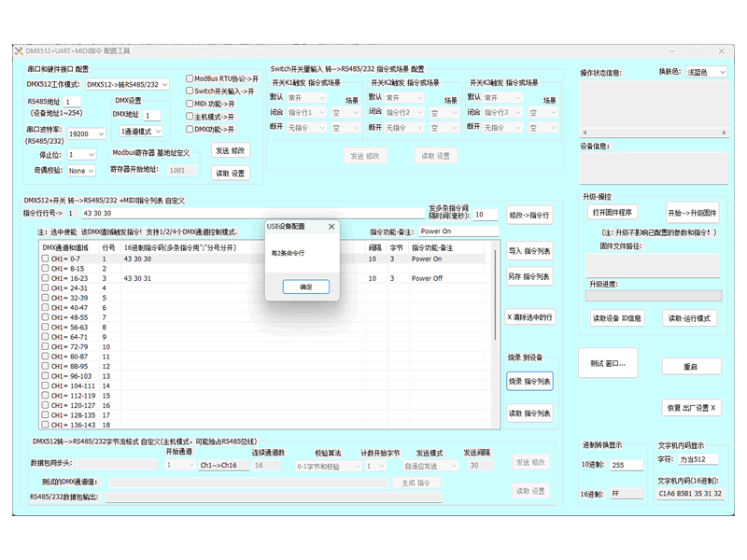The height and width of the screenshot is (560, 747).
Task: Open the 奇偶校验 None dropdown
Action: tap(81, 171)
